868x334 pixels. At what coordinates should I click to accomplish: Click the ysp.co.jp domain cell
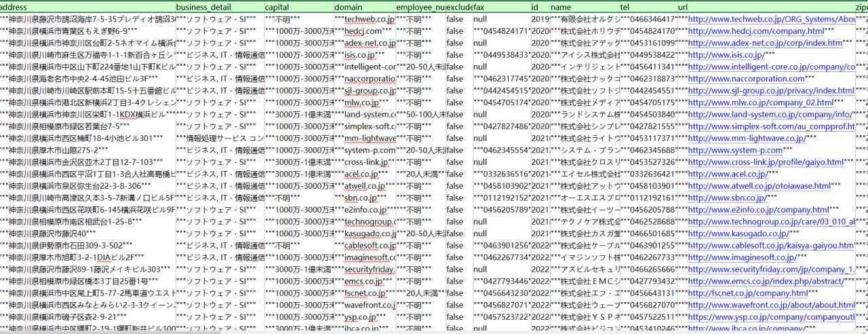364,316
